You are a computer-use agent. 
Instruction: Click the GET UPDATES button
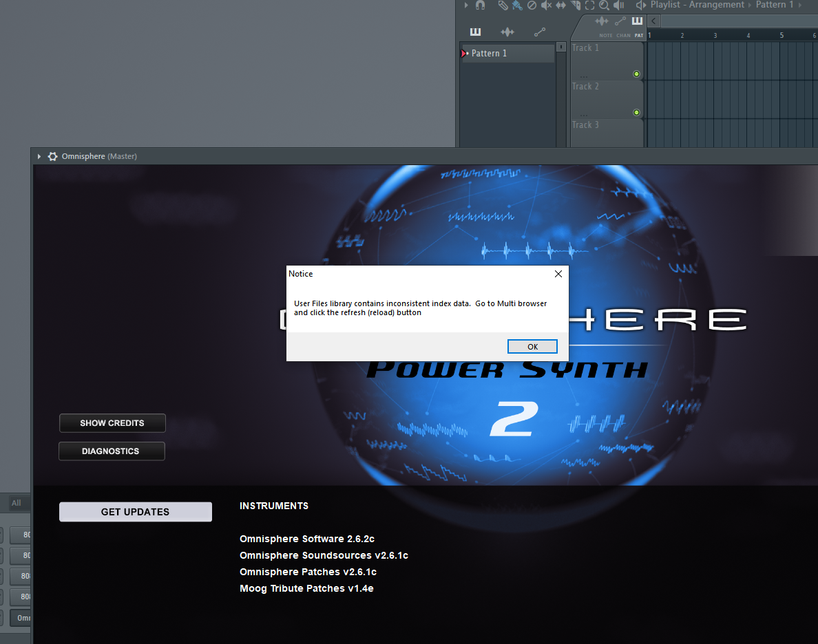point(135,512)
